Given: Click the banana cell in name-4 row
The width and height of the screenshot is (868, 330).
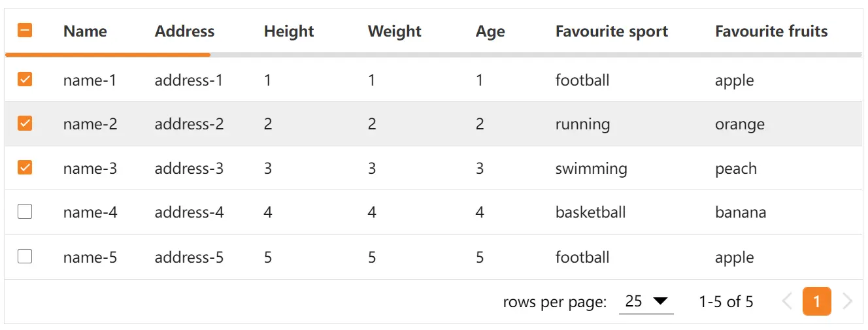Looking at the screenshot, I should [x=741, y=212].
